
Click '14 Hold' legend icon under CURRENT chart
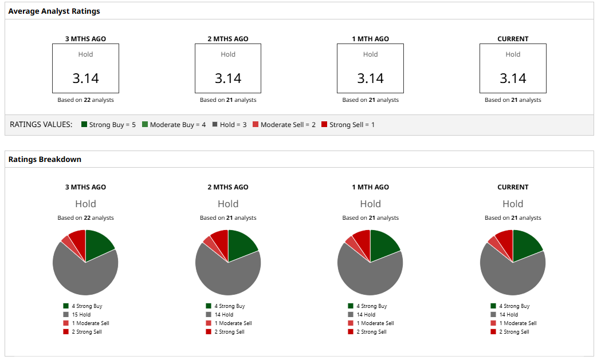click(x=493, y=315)
